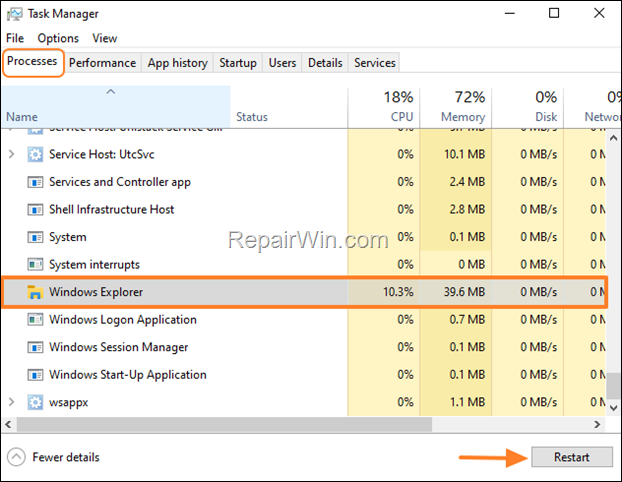The height and width of the screenshot is (482, 622).
Task: Click the vertical scrollbar down arrow
Action: tap(613, 408)
